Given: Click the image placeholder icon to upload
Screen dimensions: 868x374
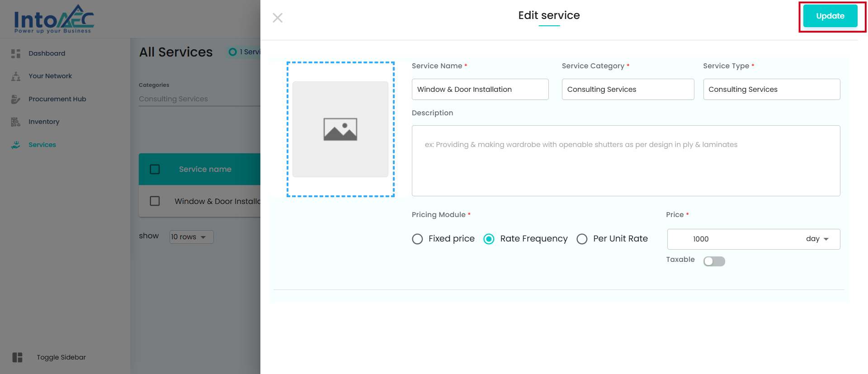Looking at the screenshot, I should click(340, 129).
